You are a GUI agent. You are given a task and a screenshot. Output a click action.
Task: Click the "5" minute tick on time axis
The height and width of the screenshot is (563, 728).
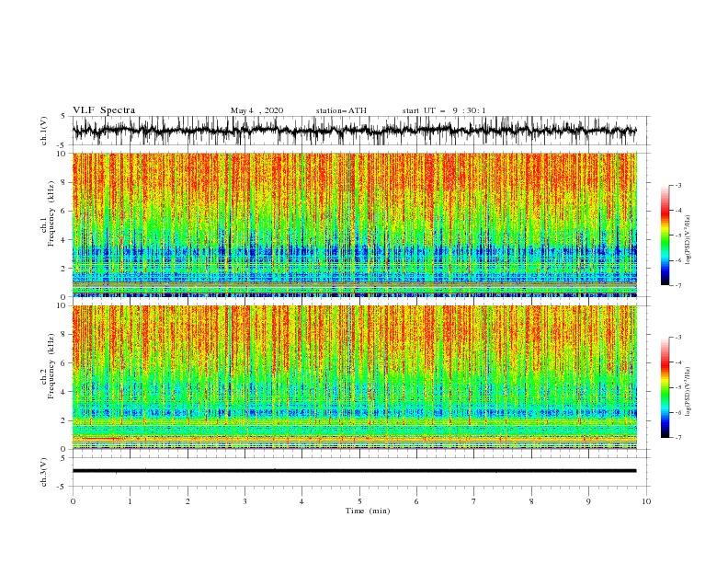(359, 501)
